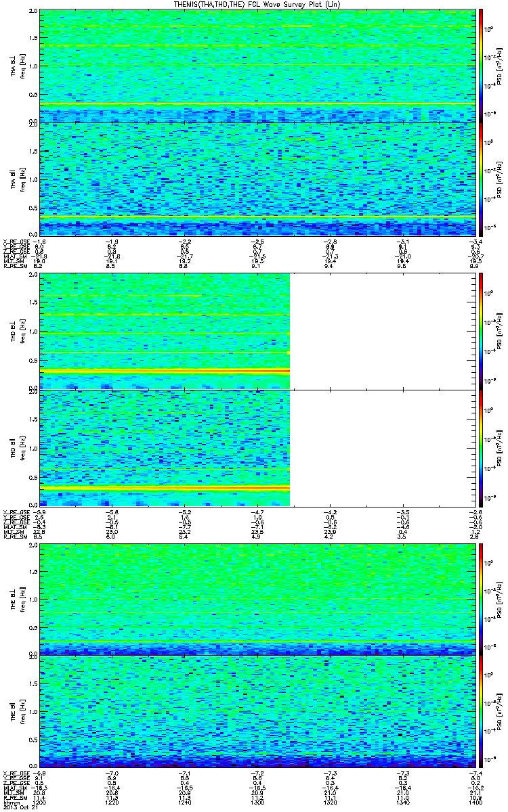The height and width of the screenshot is (812, 508).
Task: Click the THD BII spectrogram data
Action: click(165, 448)
